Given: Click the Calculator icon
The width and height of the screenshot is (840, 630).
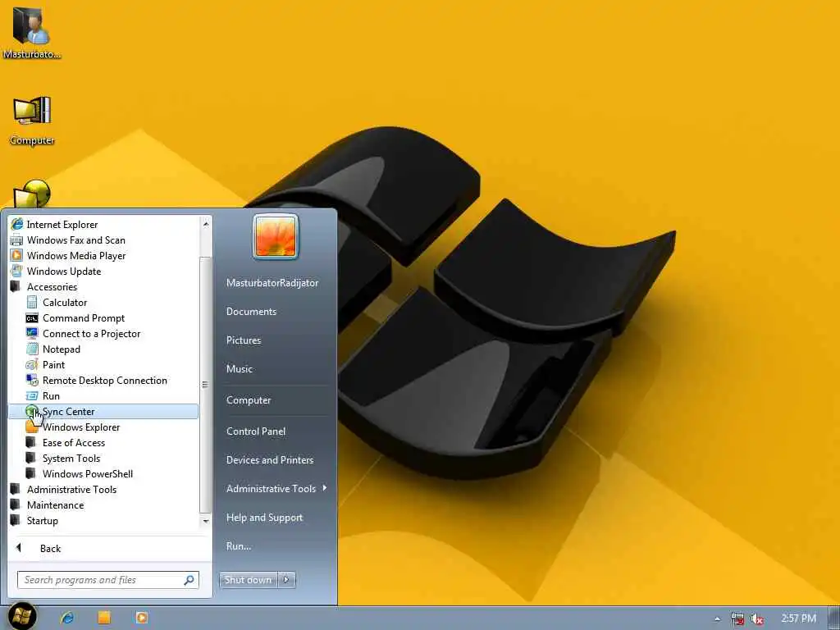Looking at the screenshot, I should 32,302.
